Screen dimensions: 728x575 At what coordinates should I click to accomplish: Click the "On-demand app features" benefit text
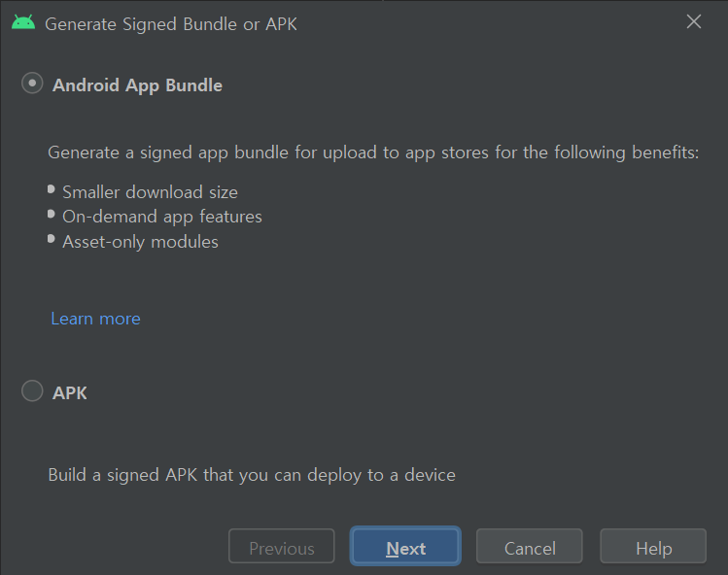click(162, 217)
